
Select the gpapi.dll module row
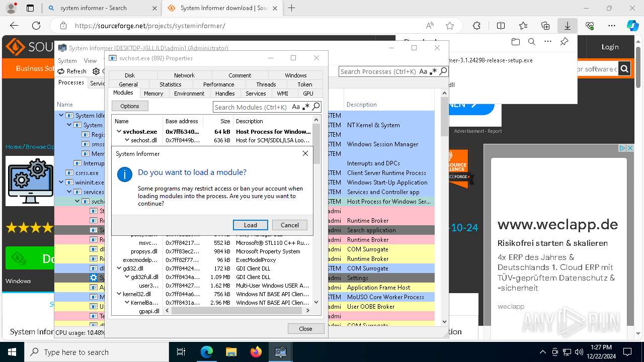pyautogui.click(x=212, y=311)
